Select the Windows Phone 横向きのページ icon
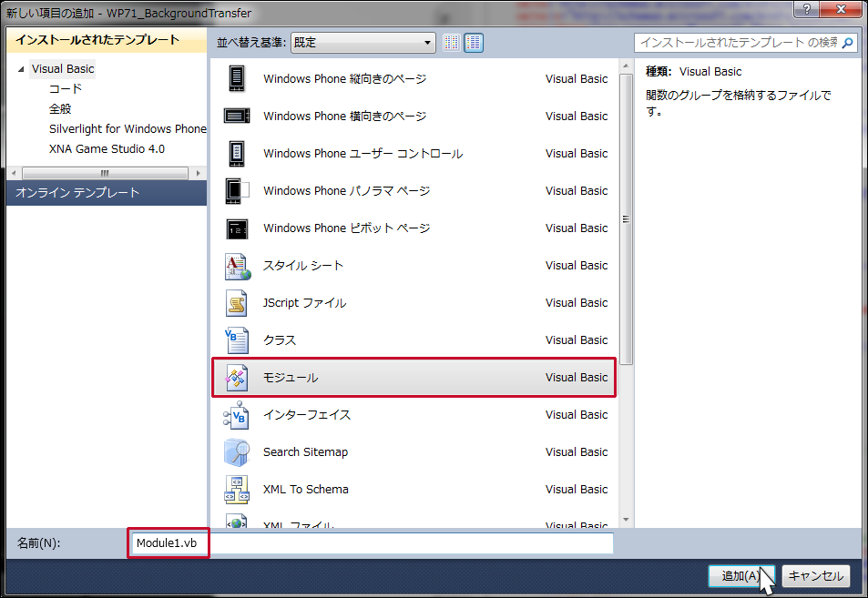Viewport: 868px width, 598px height. (x=237, y=116)
